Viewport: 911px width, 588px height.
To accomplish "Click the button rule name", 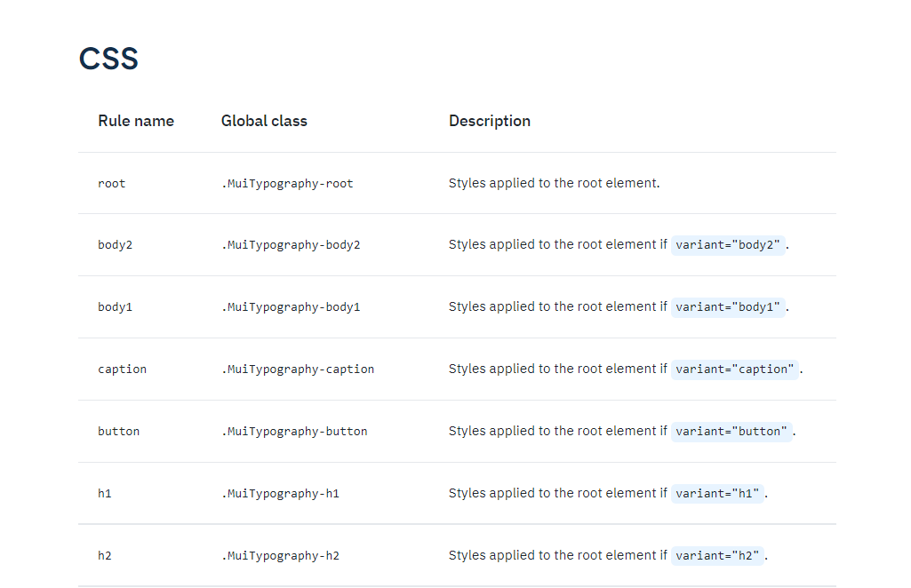I will tap(118, 432).
